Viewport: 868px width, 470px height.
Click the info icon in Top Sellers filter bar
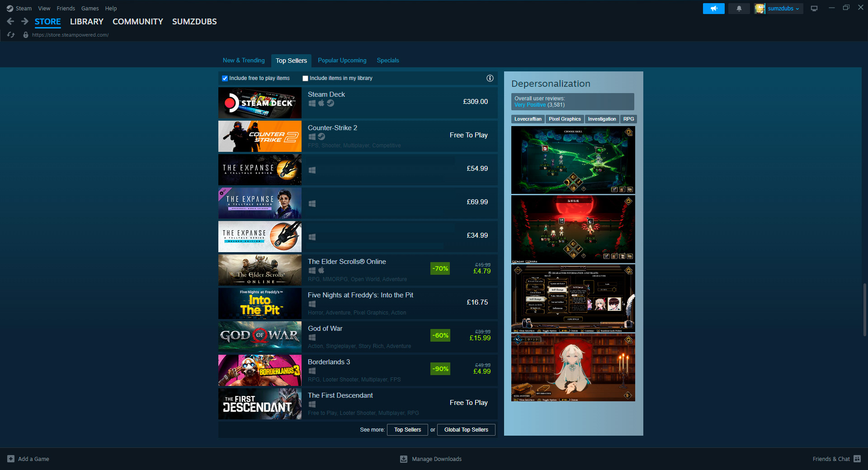[490, 78]
